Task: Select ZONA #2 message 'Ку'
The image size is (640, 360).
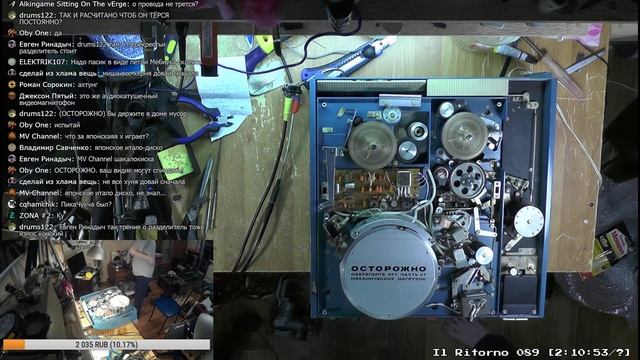Action: point(60,215)
